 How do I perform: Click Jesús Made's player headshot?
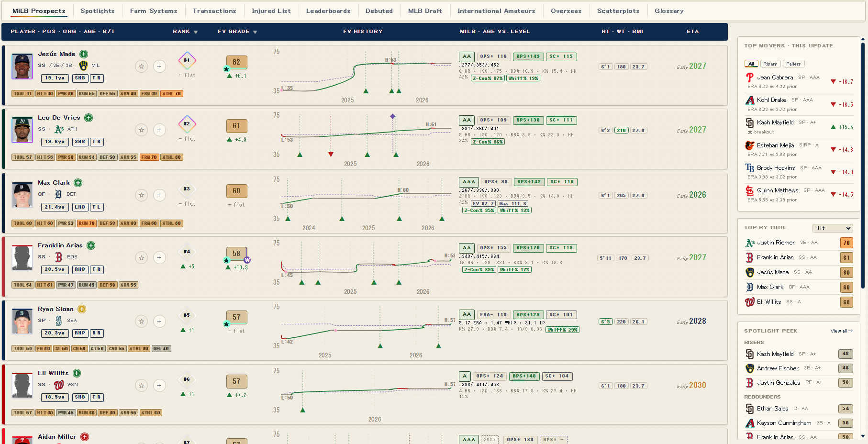pos(22,67)
